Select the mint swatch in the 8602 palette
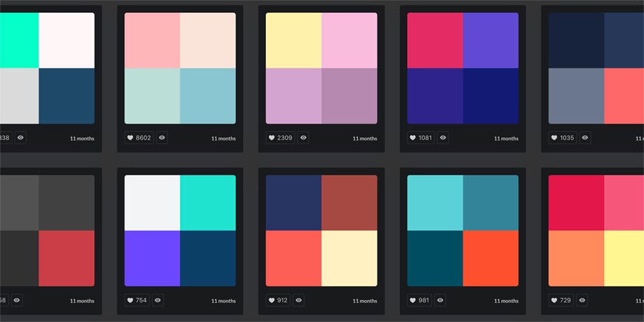Viewport: 644px width, 322px height. coord(153,96)
